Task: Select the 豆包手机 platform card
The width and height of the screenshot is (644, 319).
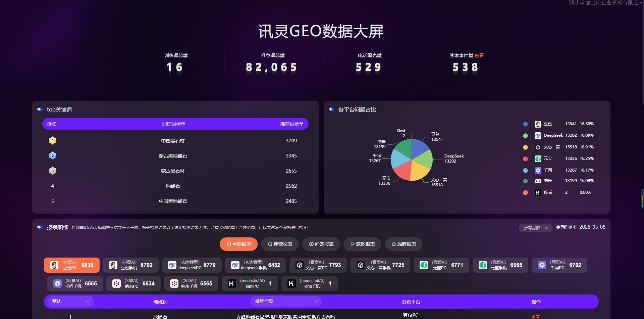Action: tap(131, 265)
